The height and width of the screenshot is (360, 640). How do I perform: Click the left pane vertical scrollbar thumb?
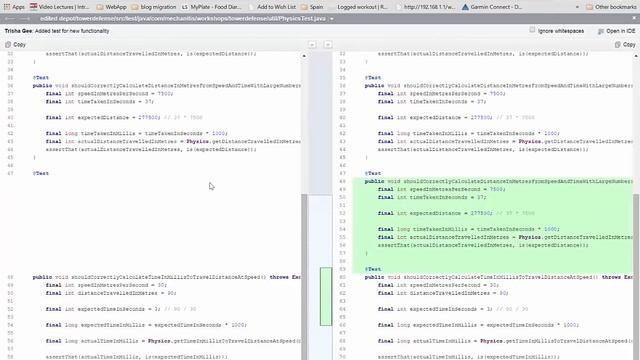click(304, 277)
